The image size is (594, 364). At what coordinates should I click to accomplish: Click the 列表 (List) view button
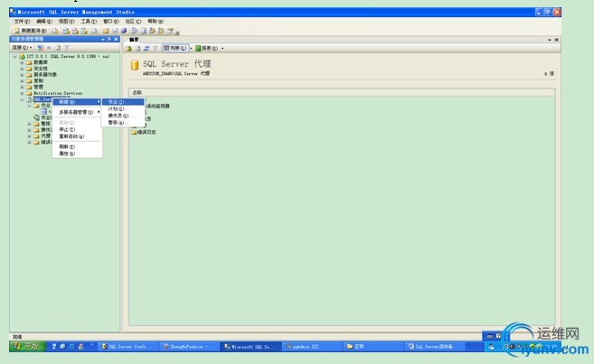pyautogui.click(x=175, y=49)
